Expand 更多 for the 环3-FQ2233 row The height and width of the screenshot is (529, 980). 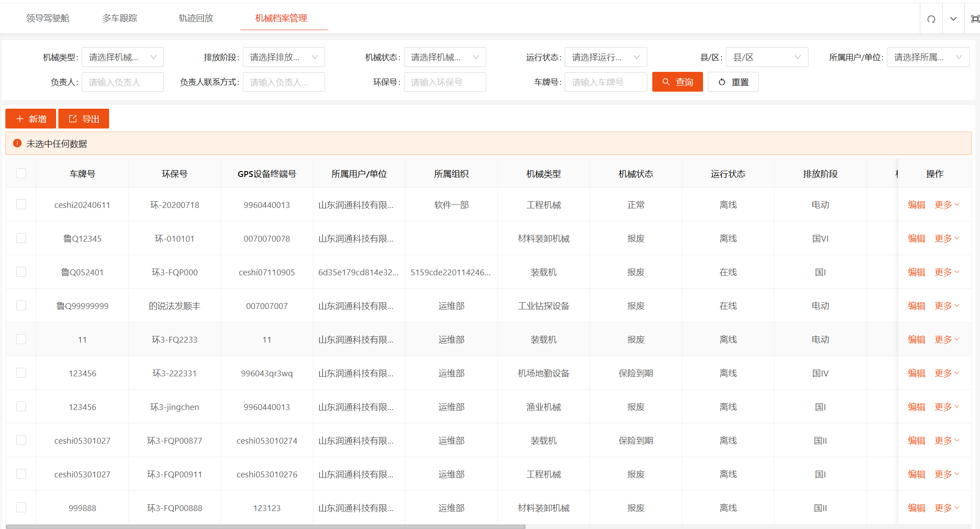[x=947, y=339]
